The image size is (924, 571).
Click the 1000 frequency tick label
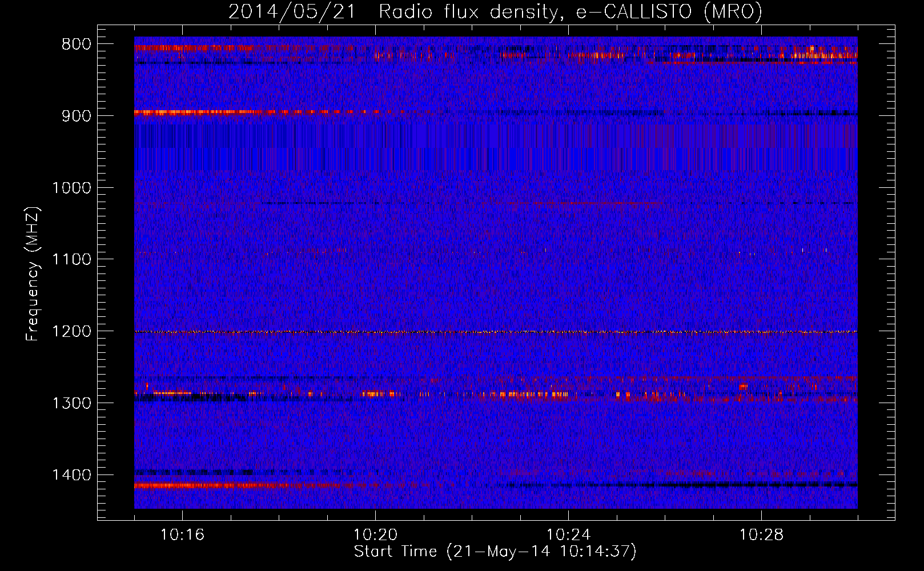click(x=71, y=188)
